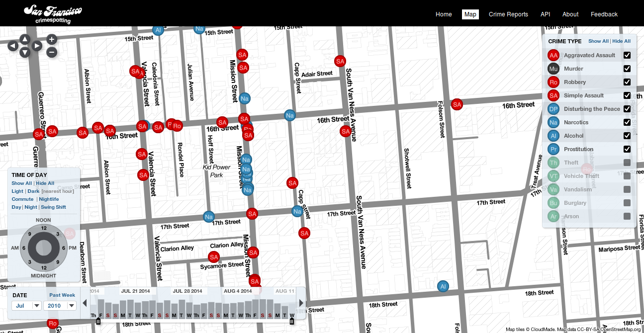Select the Map nav item
This screenshot has width=644, height=333.
(x=470, y=14)
